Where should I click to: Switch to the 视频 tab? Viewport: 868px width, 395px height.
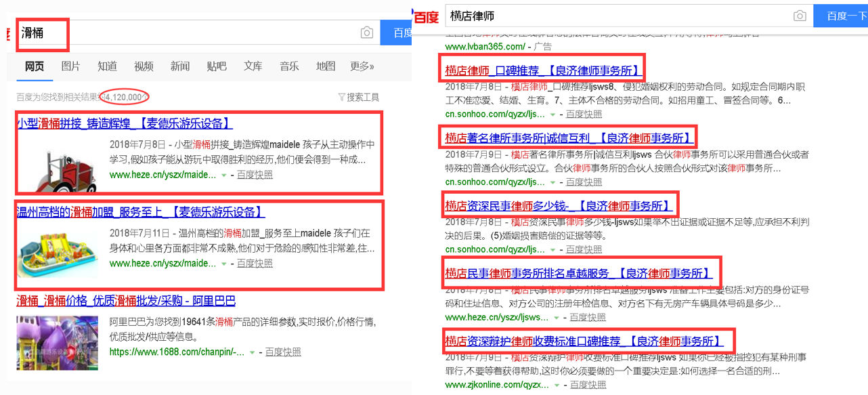(144, 66)
